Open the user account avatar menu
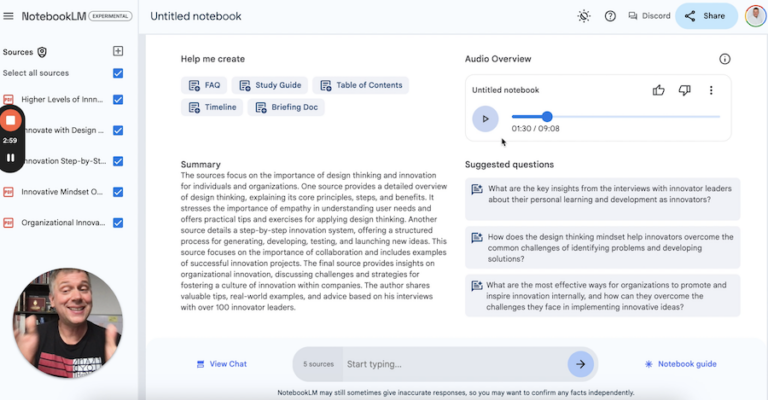Image resolution: width=768 pixels, height=400 pixels. coord(755,16)
